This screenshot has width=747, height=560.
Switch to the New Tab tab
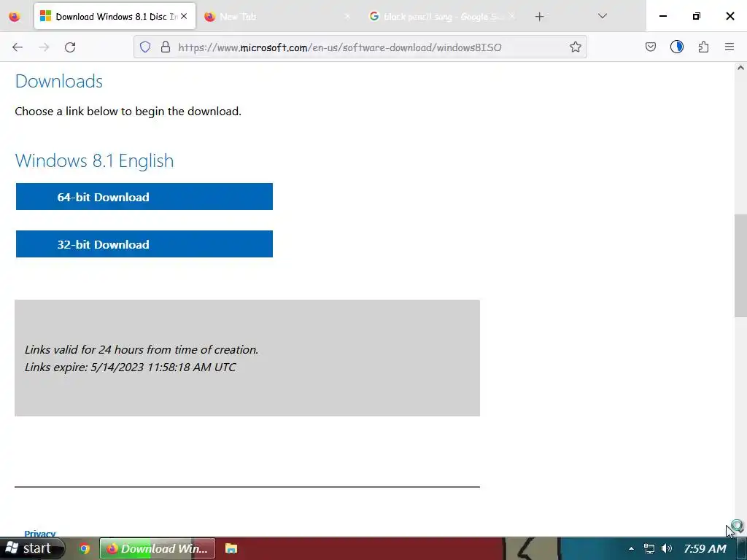click(277, 17)
